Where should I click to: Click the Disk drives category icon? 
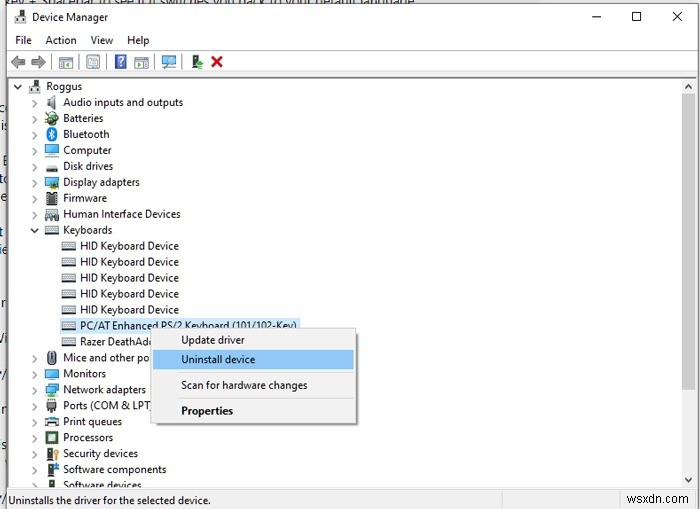[x=52, y=168]
